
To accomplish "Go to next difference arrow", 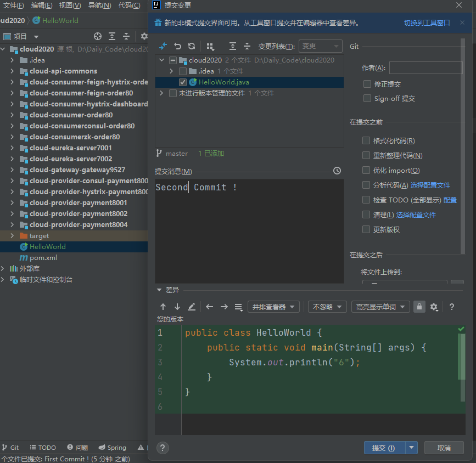I will click(177, 307).
